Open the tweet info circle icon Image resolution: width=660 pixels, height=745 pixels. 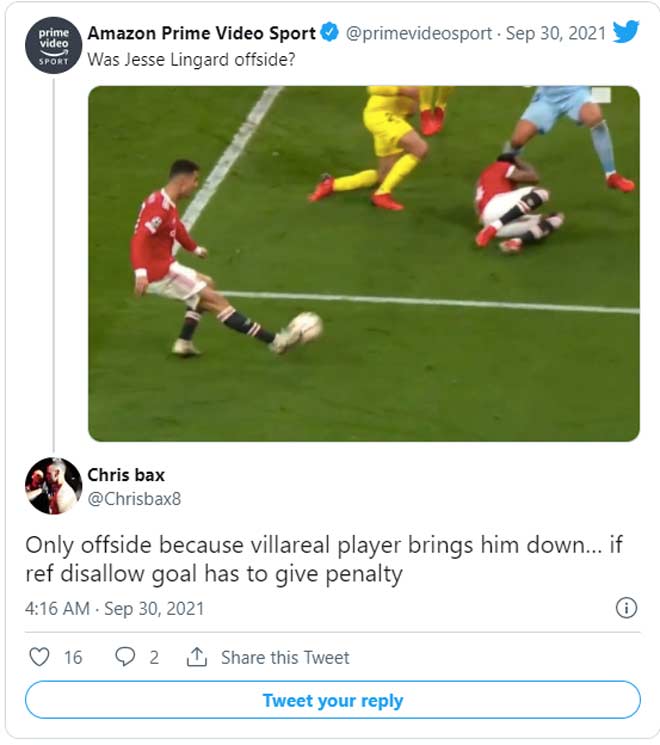point(626,607)
